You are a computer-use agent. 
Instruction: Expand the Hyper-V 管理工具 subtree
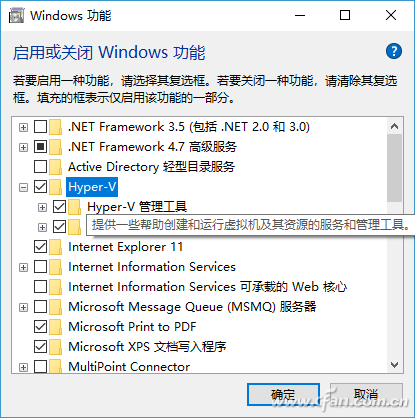[x=42, y=207]
